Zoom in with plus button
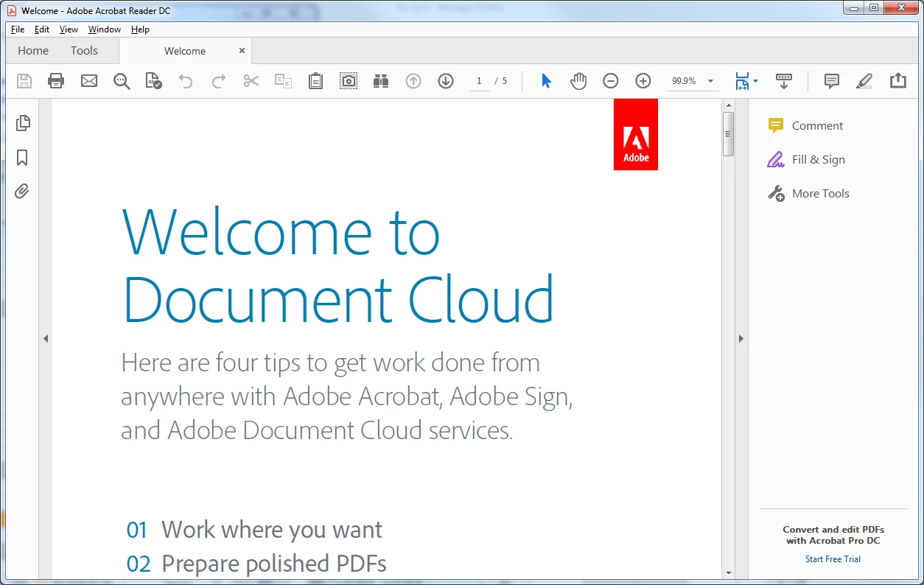Viewport: 924px width, 585px height. click(x=643, y=81)
